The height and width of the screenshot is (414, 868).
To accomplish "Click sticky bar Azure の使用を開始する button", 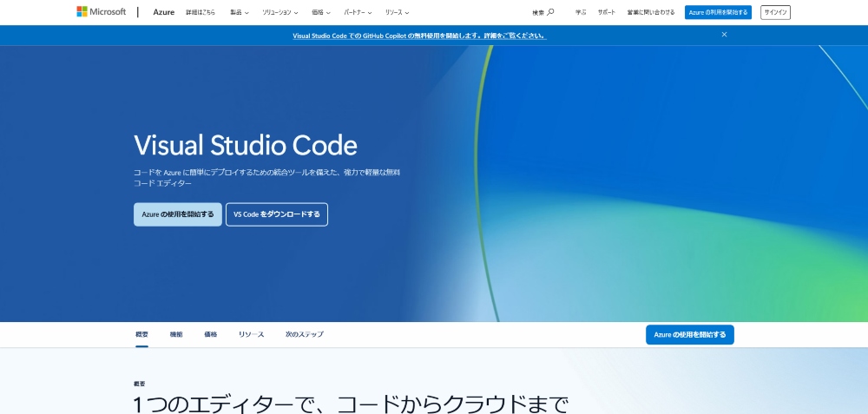I will pos(690,335).
